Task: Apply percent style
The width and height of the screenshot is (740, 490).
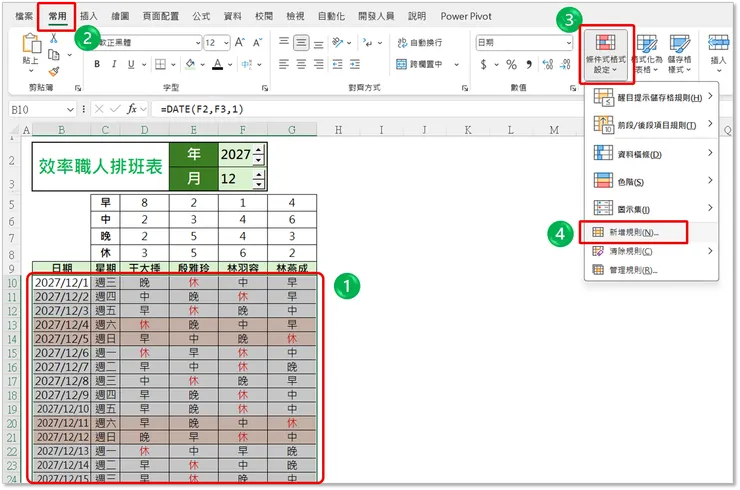Action: click(511, 64)
